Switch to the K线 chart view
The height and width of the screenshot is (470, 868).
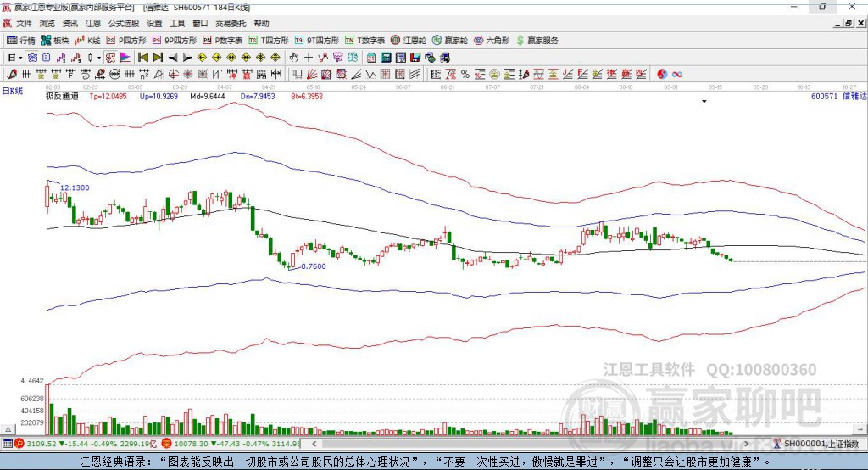pyautogui.click(x=87, y=41)
